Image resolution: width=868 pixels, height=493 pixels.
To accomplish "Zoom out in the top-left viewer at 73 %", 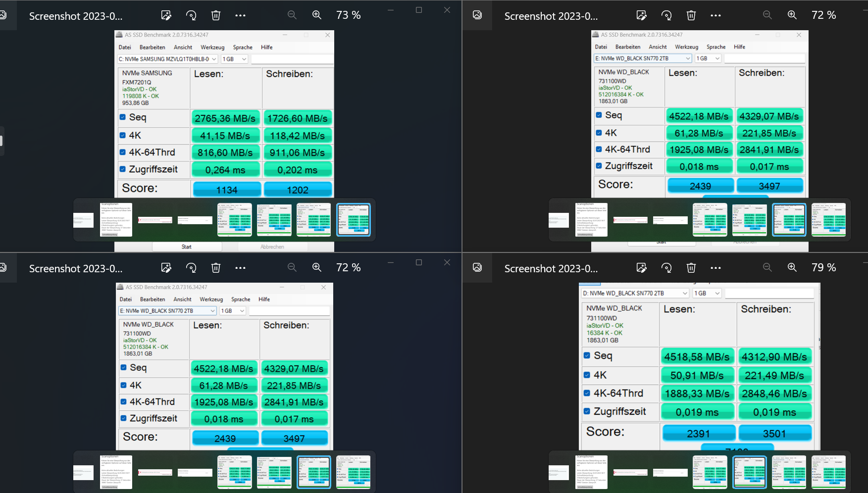I will tap(292, 15).
